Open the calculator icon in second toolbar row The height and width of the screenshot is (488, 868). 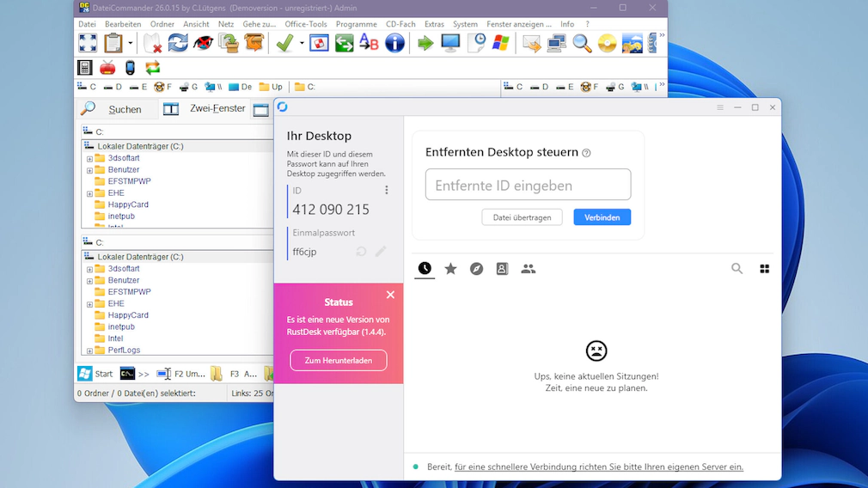point(85,68)
